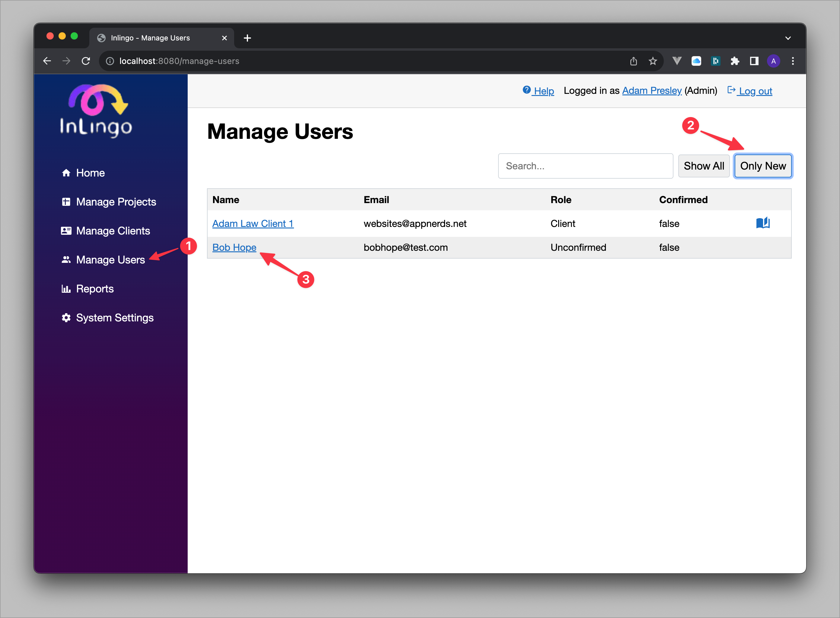
Task: Enable the Only New filter
Action: [762, 166]
